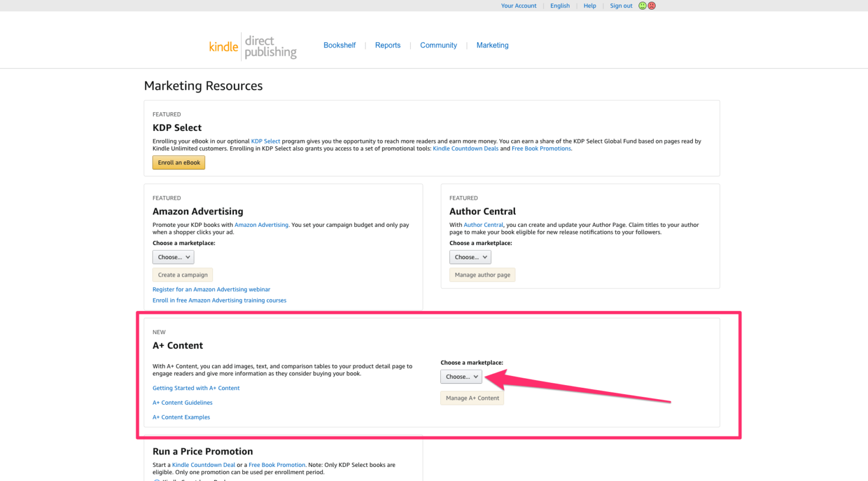Register for an Amazon Advertising webinar
This screenshot has height=481, width=868.
coord(211,288)
